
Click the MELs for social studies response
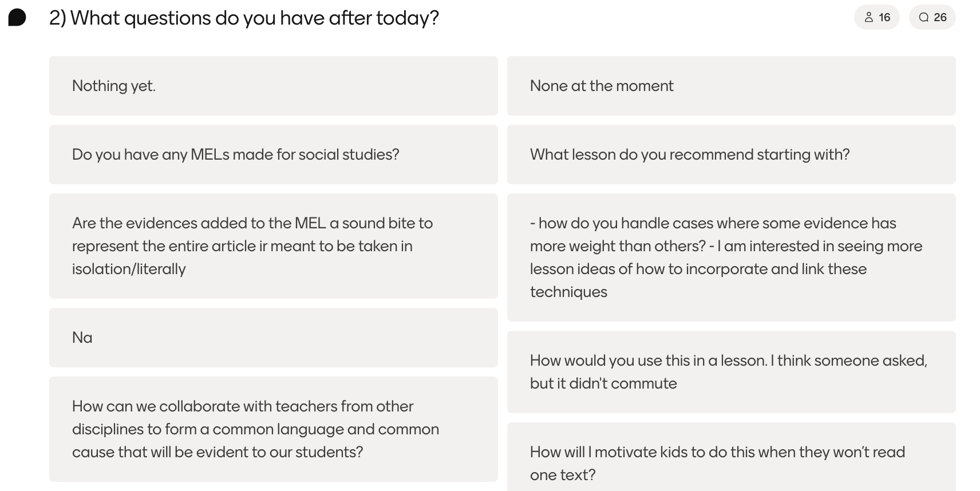274,155
